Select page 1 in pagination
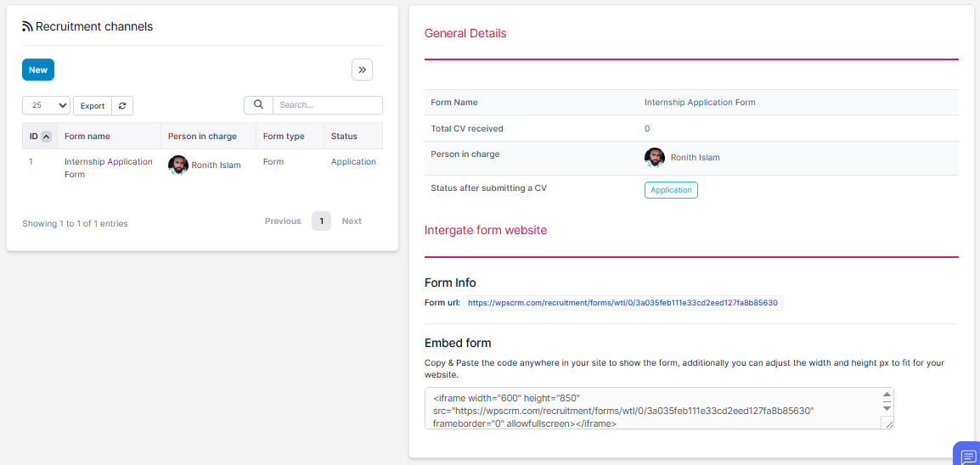The height and width of the screenshot is (465, 980). [321, 221]
